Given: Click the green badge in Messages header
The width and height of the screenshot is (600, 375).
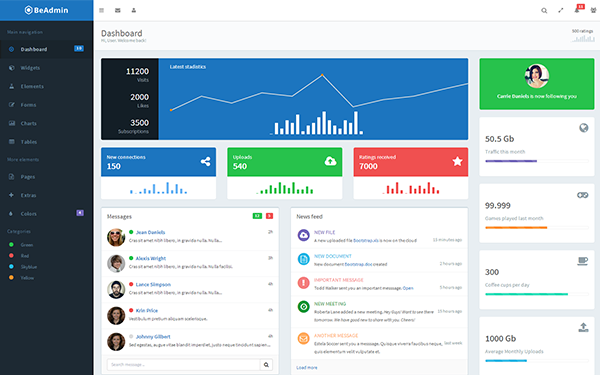Looking at the screenshot, I should pyautogui.click(x=257, y=216).
